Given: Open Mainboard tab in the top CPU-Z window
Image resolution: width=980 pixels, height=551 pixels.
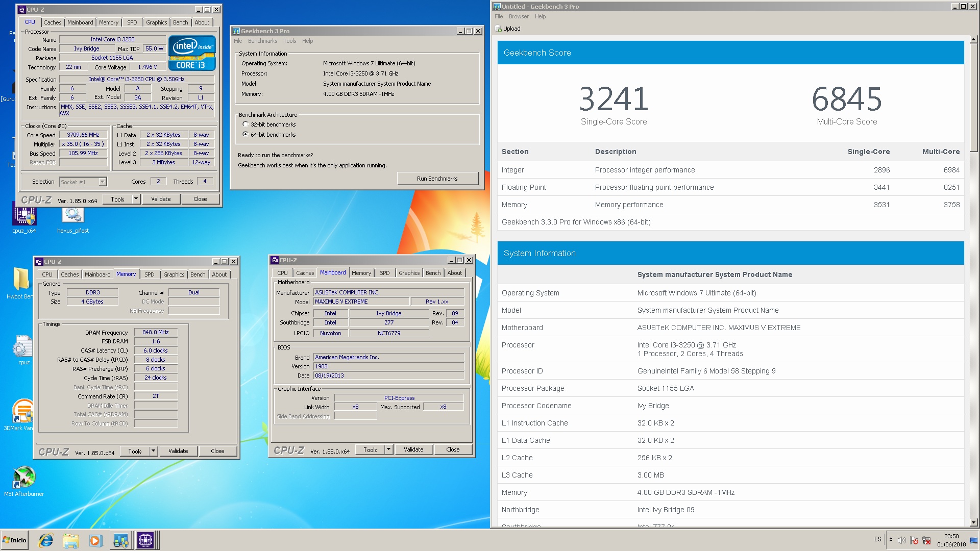Looking at the screenshot, I should click(x=80, y=22).
